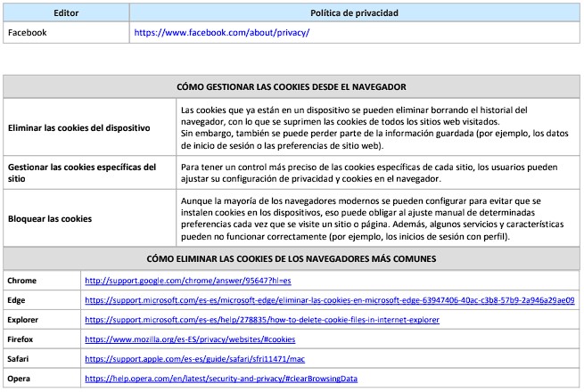
Task: Click the "Editor" column header
Action: point(67,13)
